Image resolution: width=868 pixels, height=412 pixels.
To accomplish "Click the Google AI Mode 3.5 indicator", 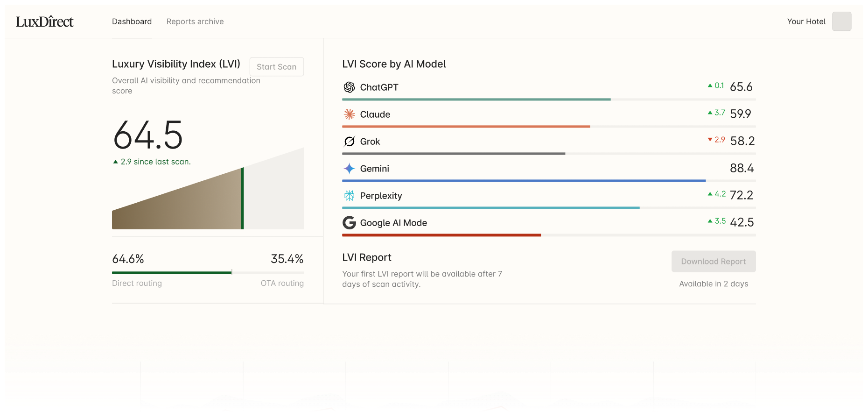I will point(717,221).
